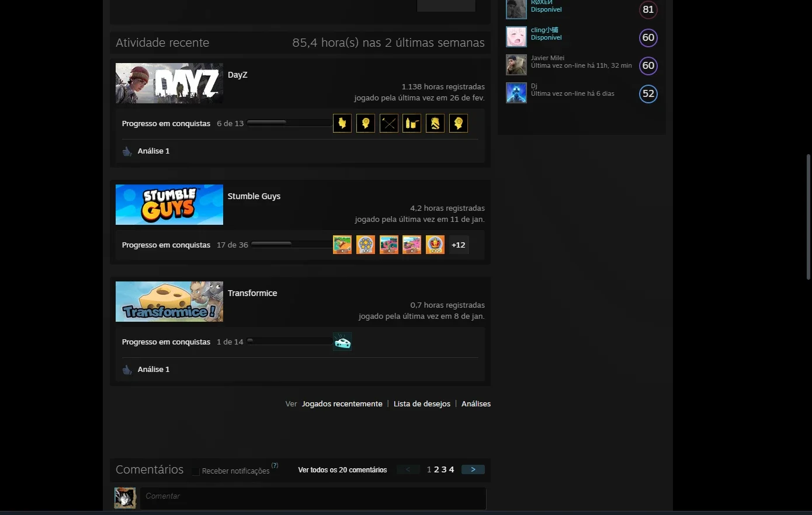Click thumbs-up icon beside Transformice Análise 1
812x515 pixels.
tap(127, 370)
